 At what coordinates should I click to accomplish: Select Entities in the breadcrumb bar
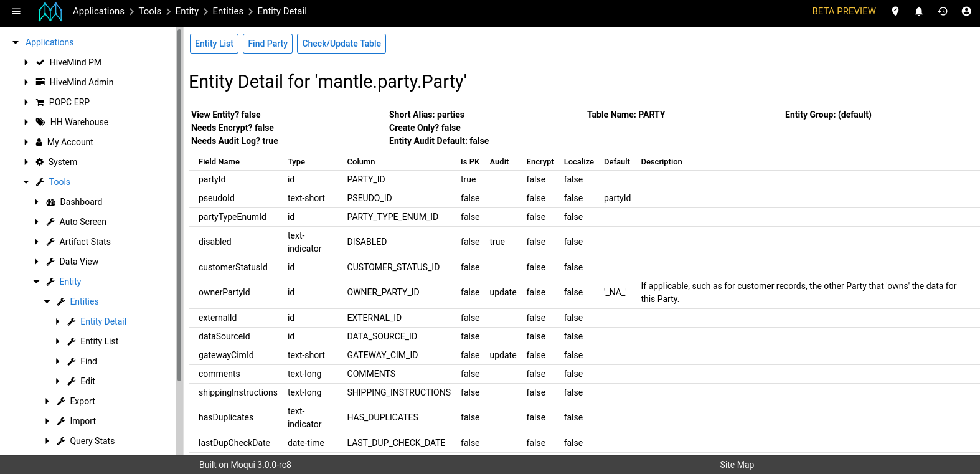pos(228,11)
